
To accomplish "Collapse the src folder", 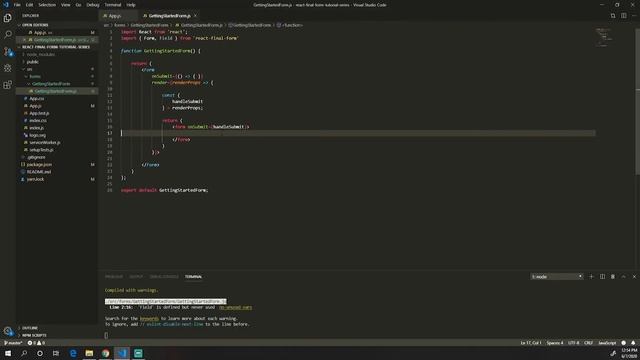I will [x=57, y=69].
